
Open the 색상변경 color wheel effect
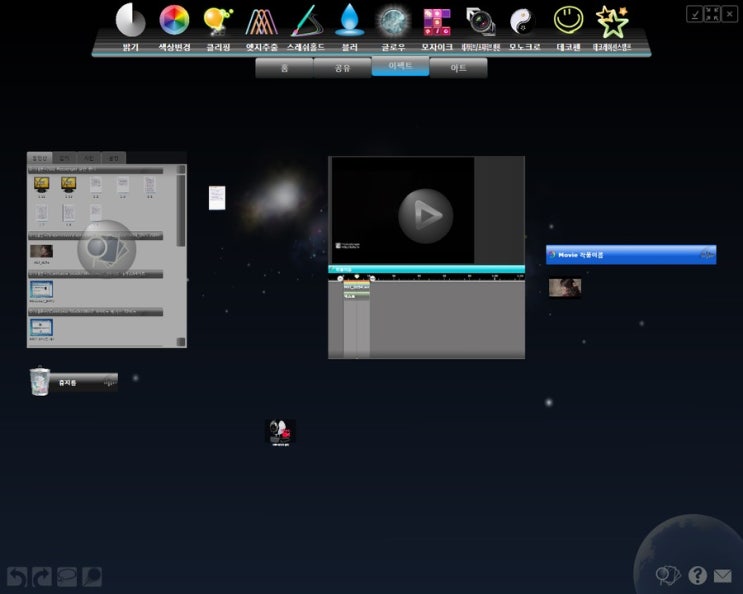point(174,21)
